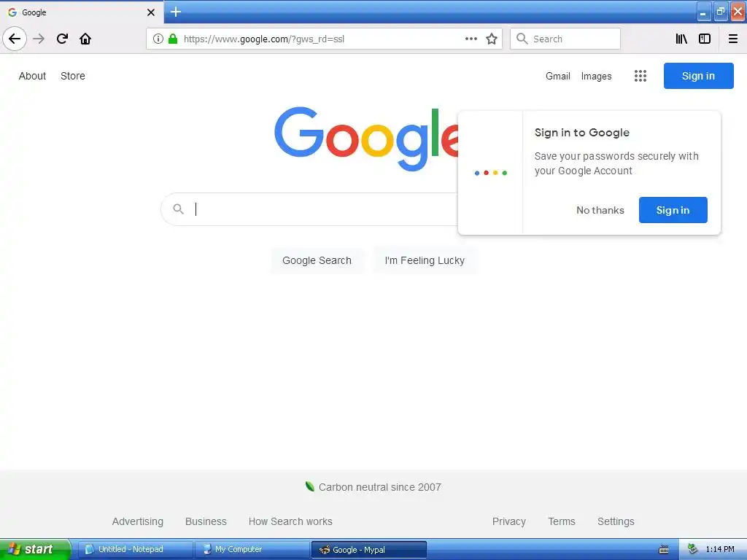Open the Advertising footer link

click(138, 521)
